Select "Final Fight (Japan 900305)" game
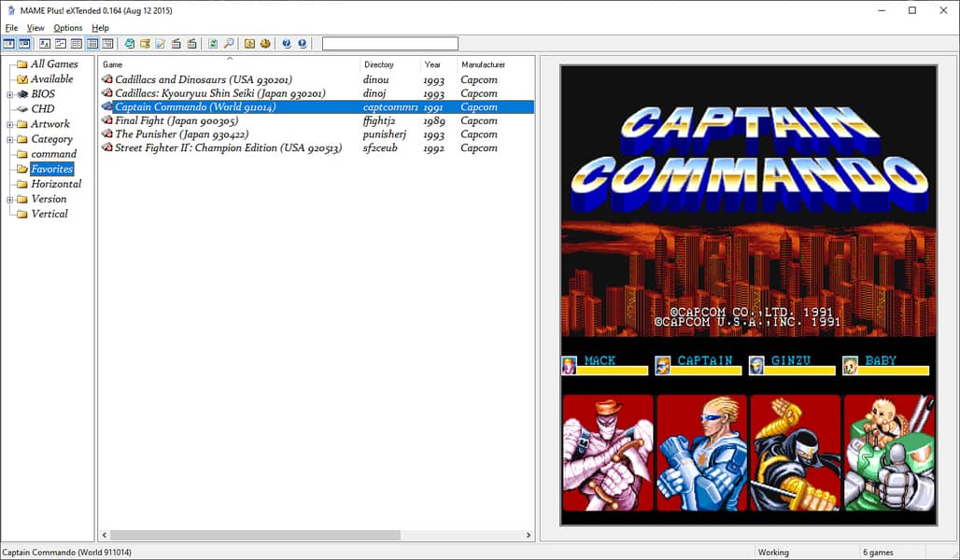This screenshot has height=560, width=960. (x=176, y=120)
